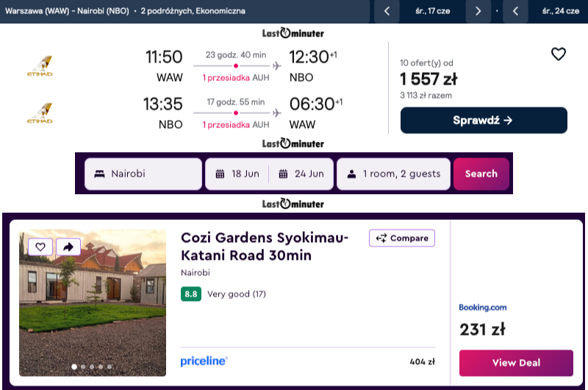Click the Compare button for hotel
This screenshot has width=588, height=390.
(x=402, y=238)
